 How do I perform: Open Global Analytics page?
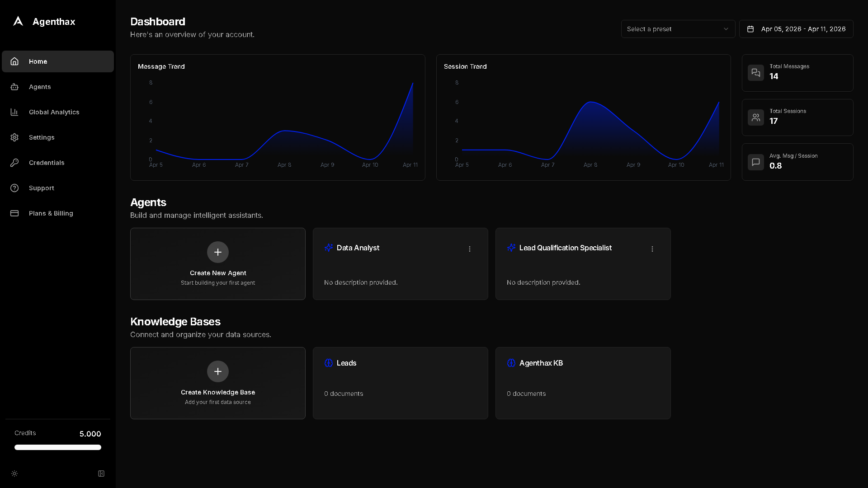coord(58,112)
